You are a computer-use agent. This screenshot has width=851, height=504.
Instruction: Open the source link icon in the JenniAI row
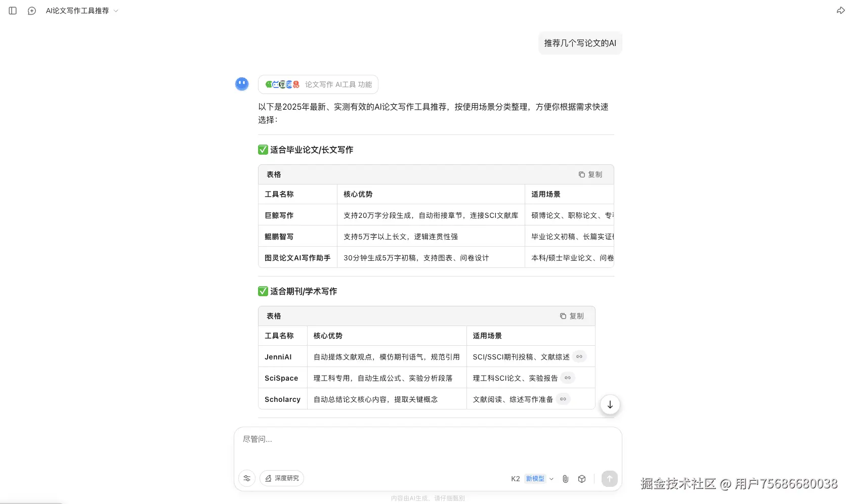579,356
